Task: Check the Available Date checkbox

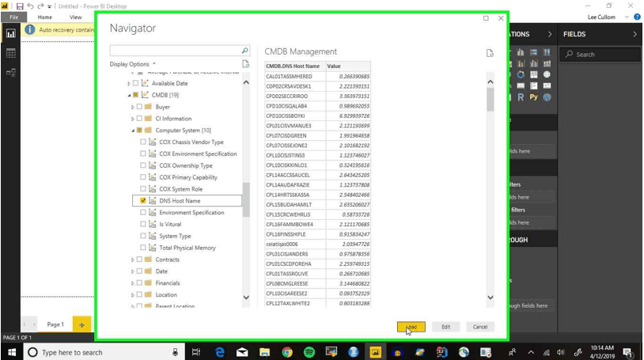Action: pos(135,83)
